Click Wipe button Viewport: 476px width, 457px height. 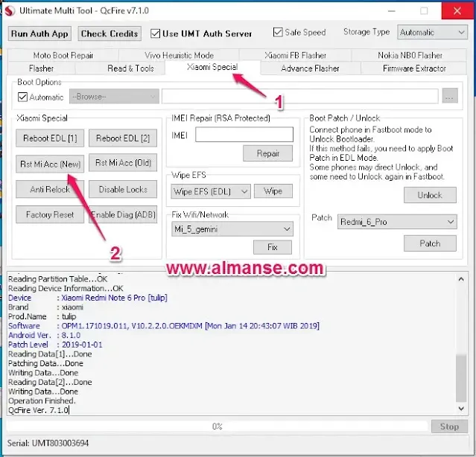(273, 191)
